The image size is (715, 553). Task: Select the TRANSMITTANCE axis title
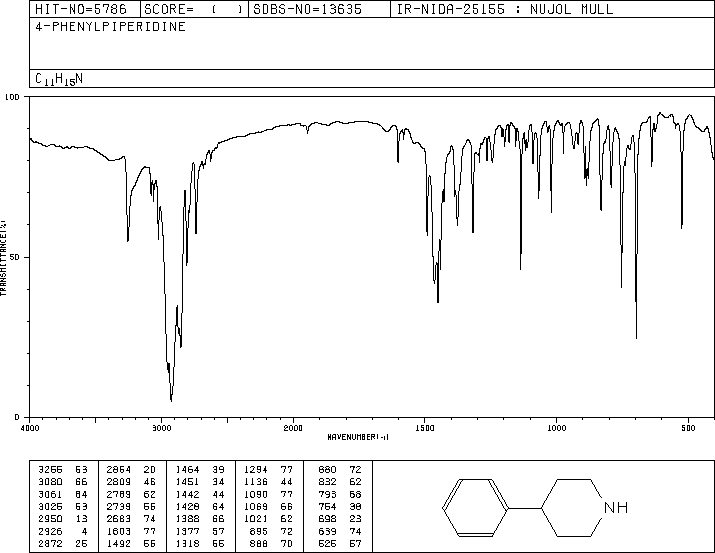coord(3,258)
